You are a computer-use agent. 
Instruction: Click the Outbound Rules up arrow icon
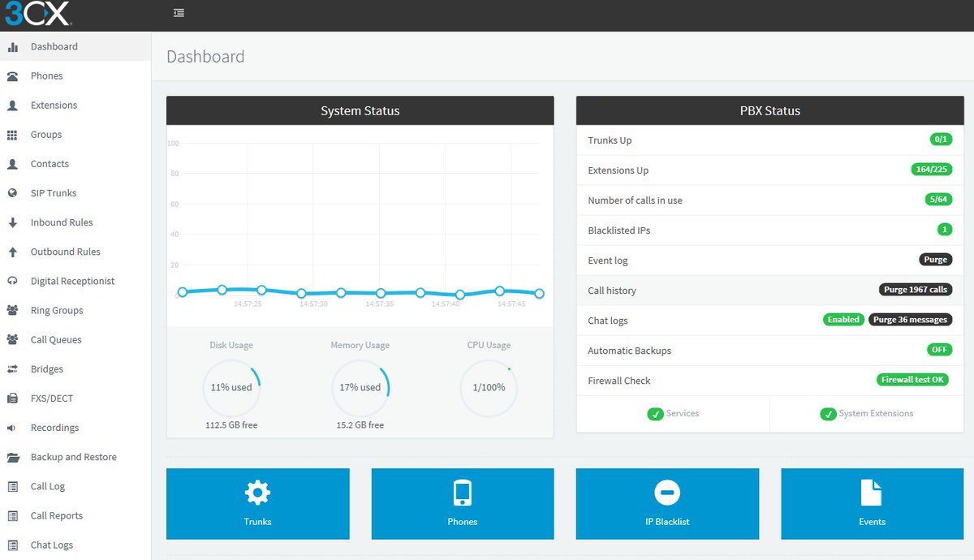(x=12, y=252)
